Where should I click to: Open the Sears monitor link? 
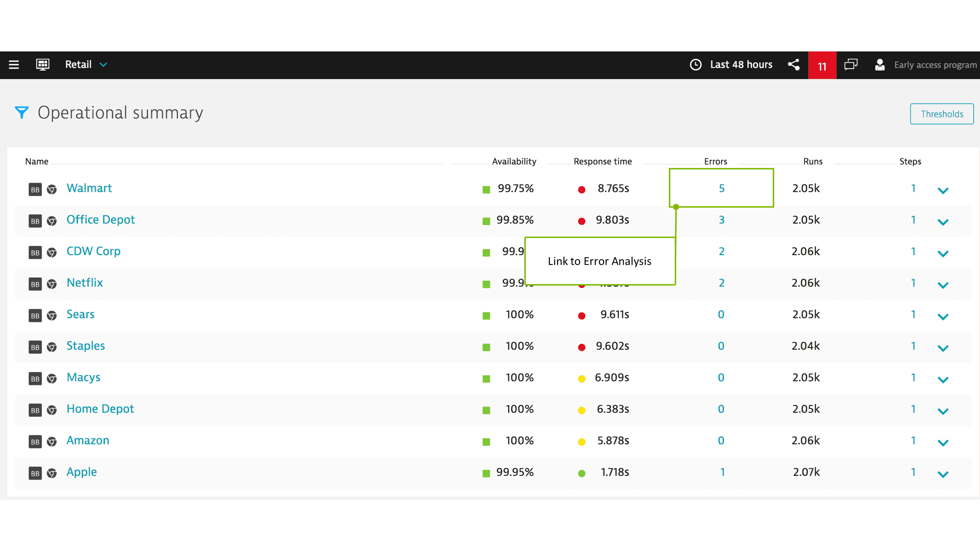[80, 314]
